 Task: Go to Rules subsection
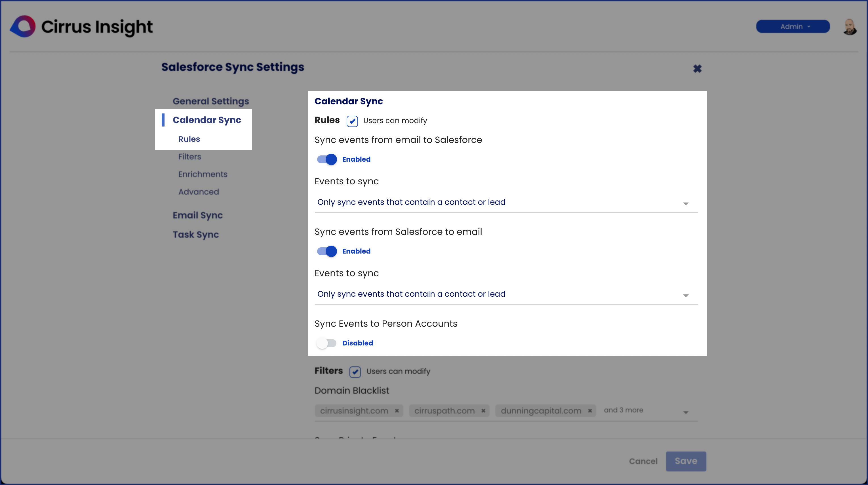point(189,139)
